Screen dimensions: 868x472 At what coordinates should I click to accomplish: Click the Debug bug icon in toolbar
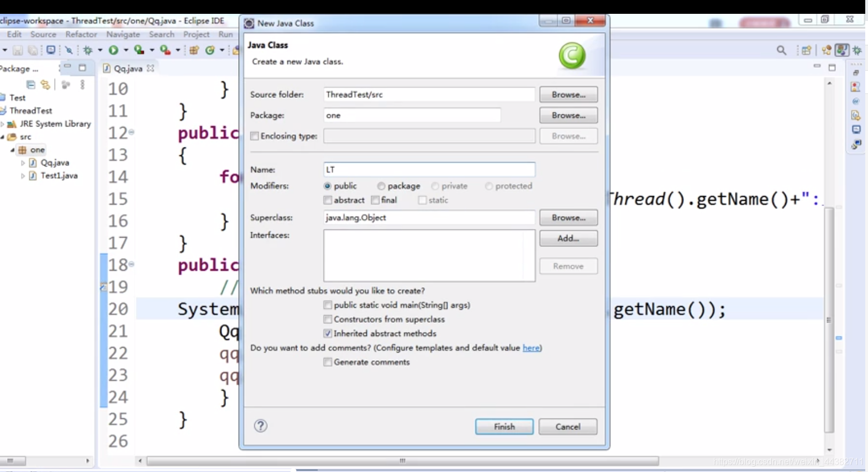pos(88,50)
